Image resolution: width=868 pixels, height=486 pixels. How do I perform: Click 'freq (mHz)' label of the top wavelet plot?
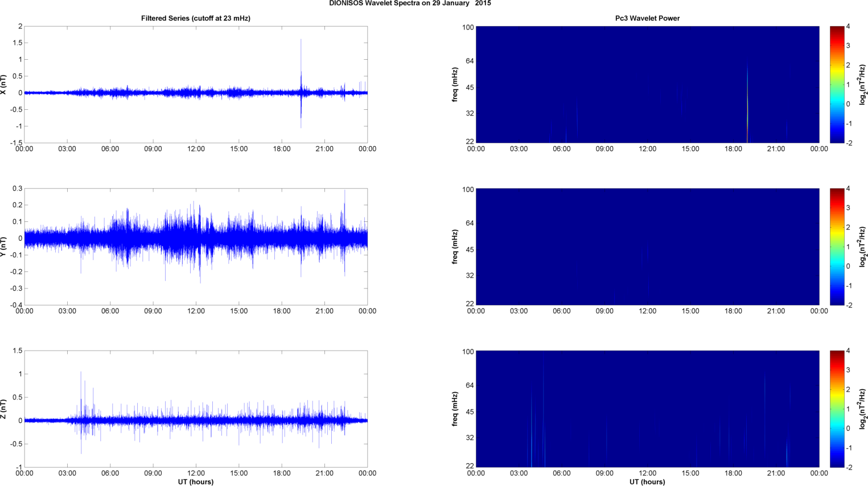click(455, 84)
